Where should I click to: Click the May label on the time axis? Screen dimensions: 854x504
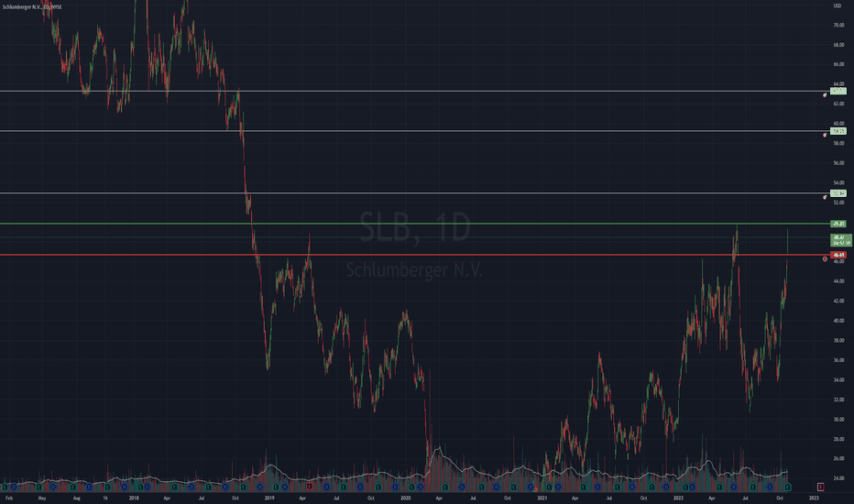42,498
